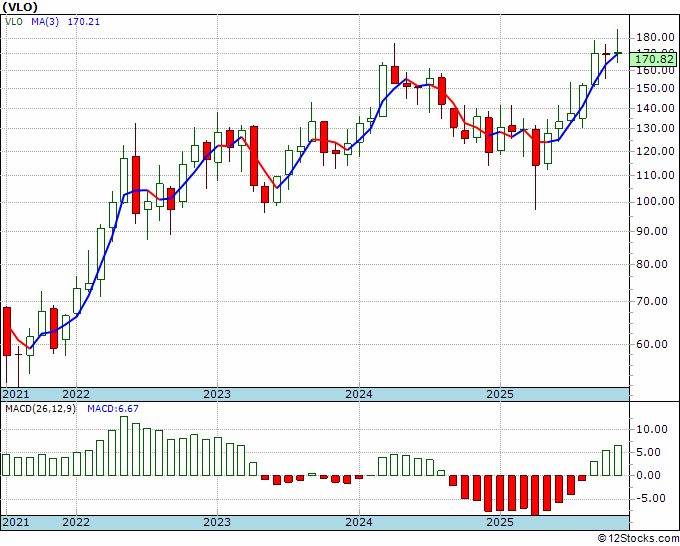Click 2021 on the MACD timeline

pos(16,522)
